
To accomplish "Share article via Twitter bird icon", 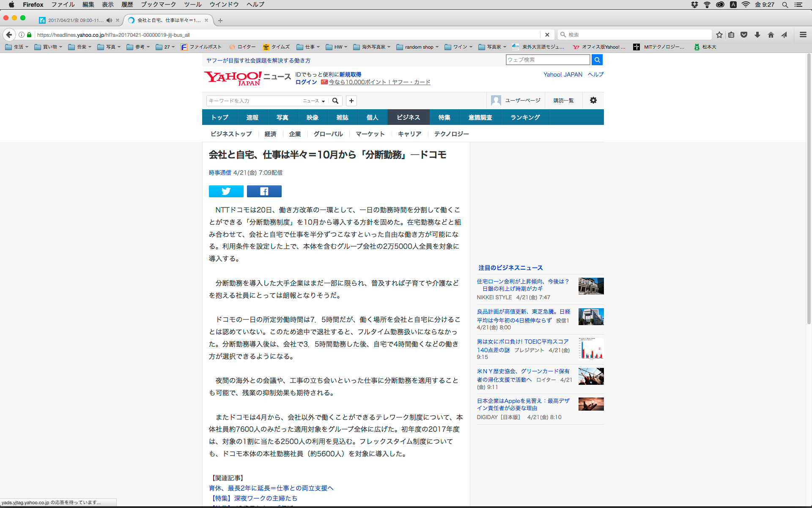I will 226,191.
